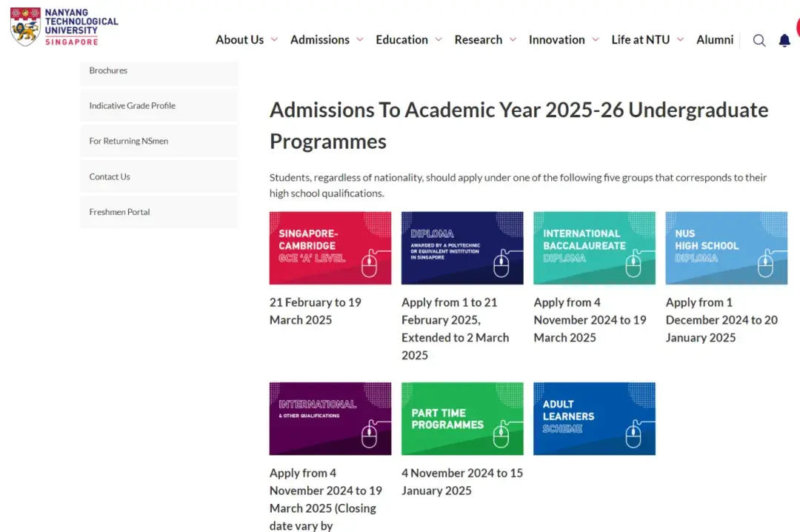
Task: Open the Freshmen Portal sidebar link
Action: click(x=120, y=212)
